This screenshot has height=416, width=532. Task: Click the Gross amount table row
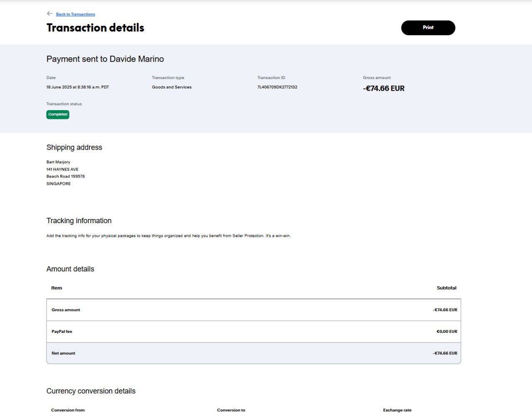coord(254,310)
